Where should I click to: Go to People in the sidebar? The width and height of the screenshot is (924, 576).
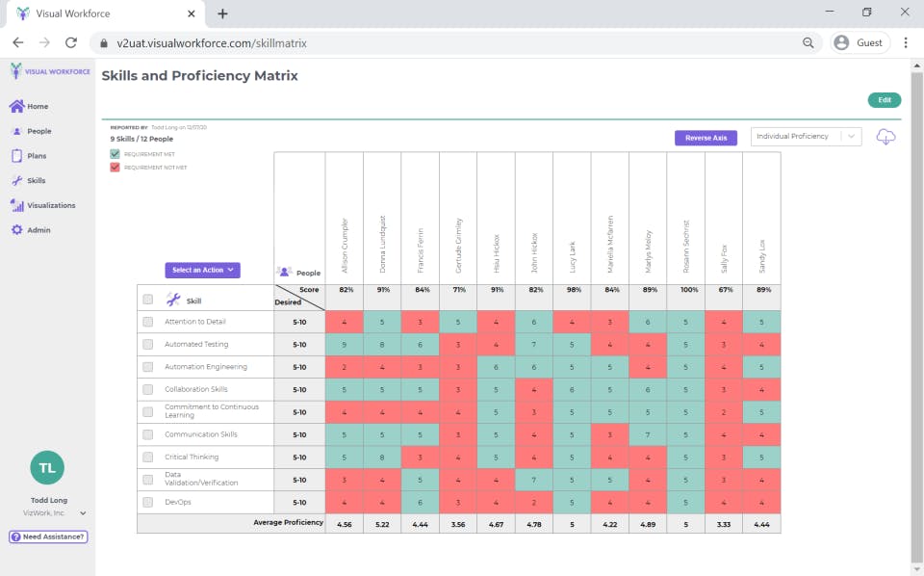click(x=38, y=131)
